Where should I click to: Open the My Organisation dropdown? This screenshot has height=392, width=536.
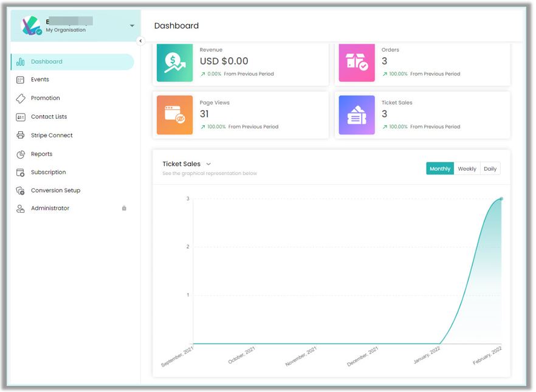pyautogui.click(x=132, y=26)
